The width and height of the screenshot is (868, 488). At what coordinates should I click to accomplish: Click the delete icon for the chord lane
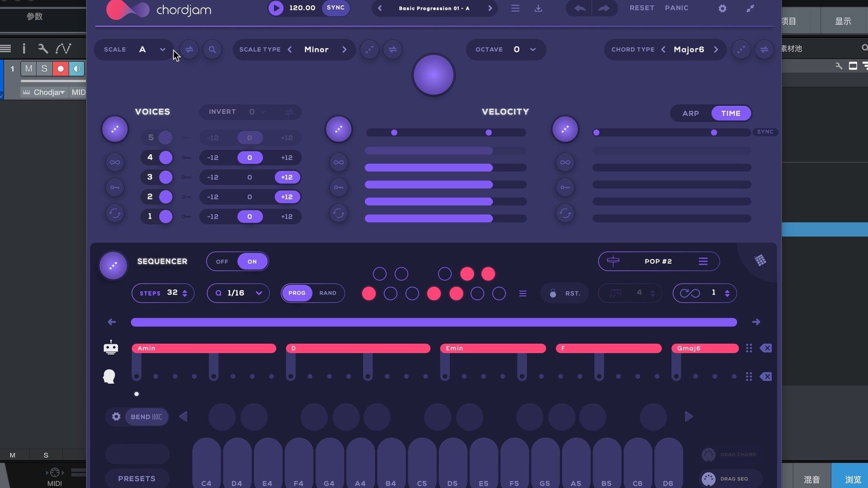[766, 348]
